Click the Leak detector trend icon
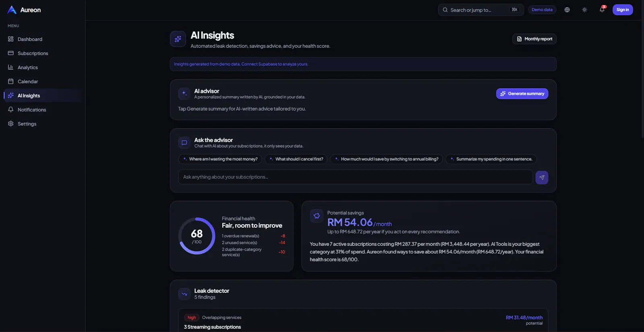Screen dimensions: 644x332 [x=184, y=294]
